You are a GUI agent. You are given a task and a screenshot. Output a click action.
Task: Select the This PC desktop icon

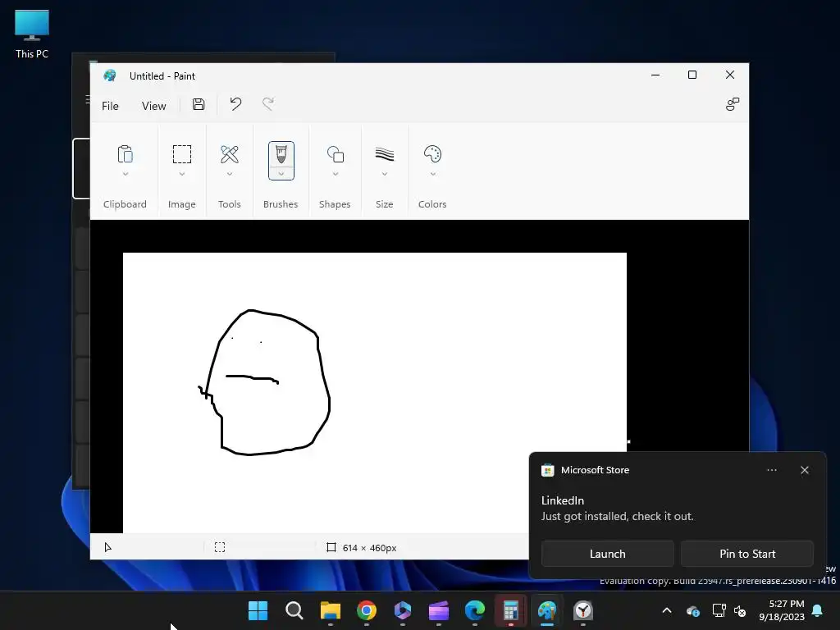(32, 34)
